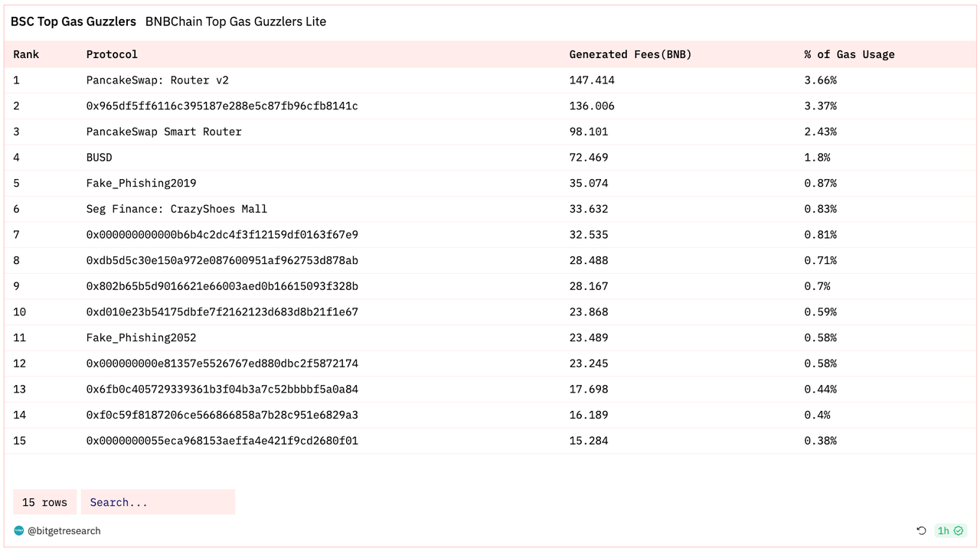Click the bitgetresearch avatar icon
The image size is (980, 551).
click(x=18, y=530)
